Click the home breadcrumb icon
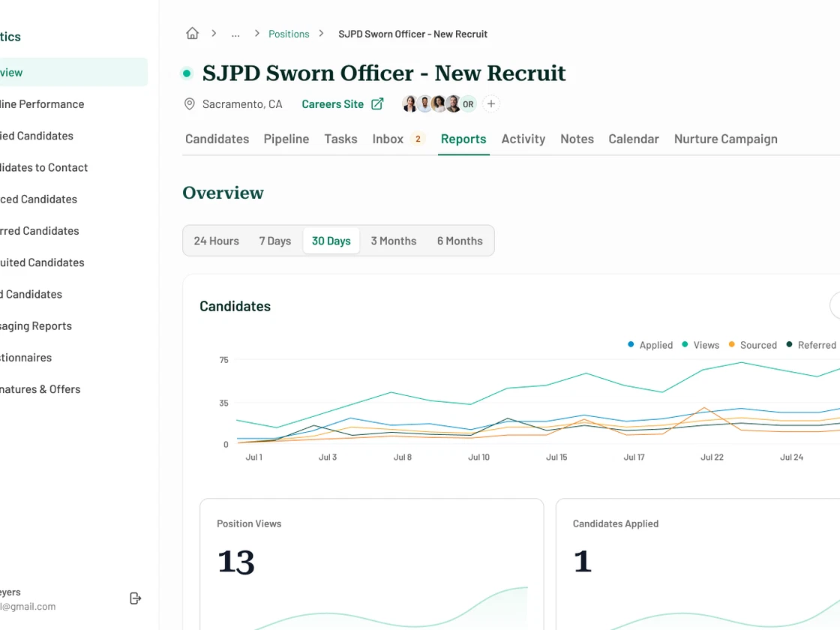840x630 pixels. tap(193, 34)
